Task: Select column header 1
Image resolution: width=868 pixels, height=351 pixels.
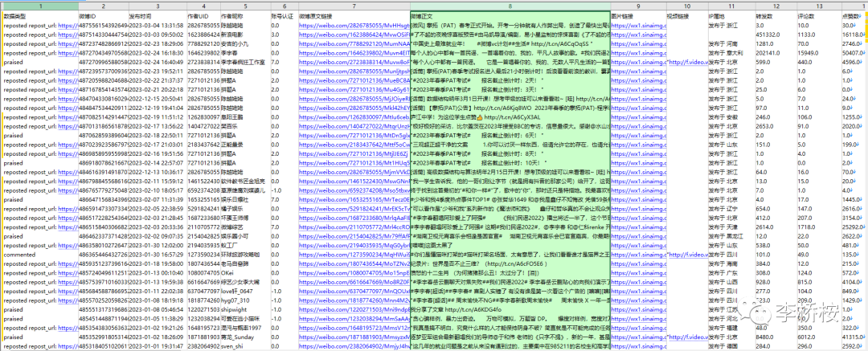Action: click(40, 6)
